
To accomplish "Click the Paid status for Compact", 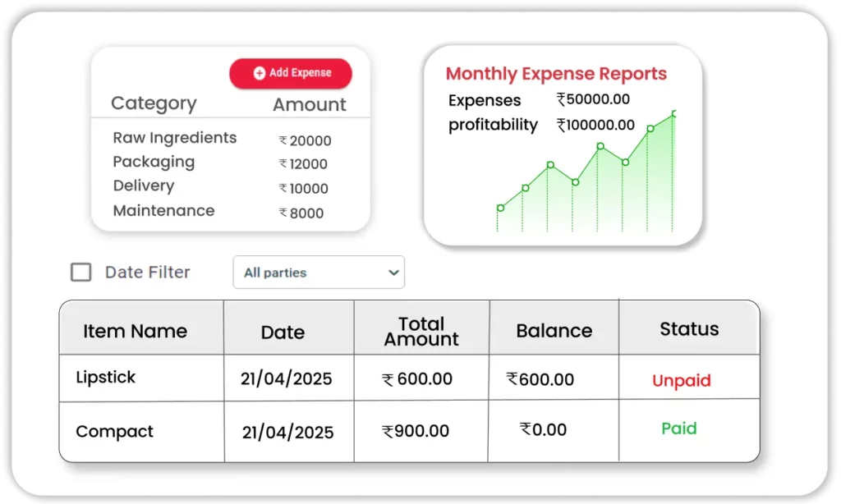I will pyautogui.click(x=679, y=428).
